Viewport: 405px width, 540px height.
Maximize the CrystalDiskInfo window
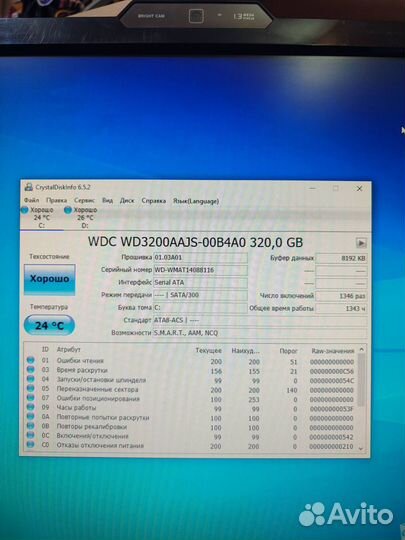[335, 188]
